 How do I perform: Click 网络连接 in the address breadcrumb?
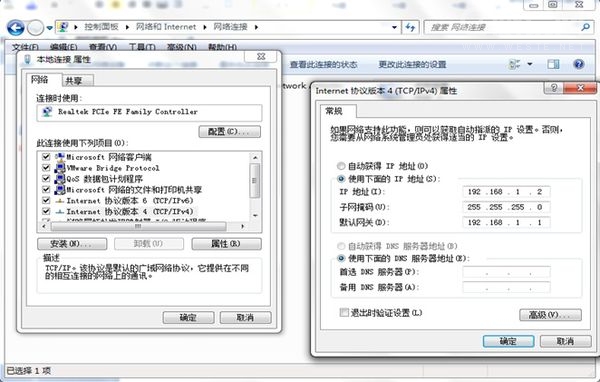pyautogui.click(x=230, y=27)
